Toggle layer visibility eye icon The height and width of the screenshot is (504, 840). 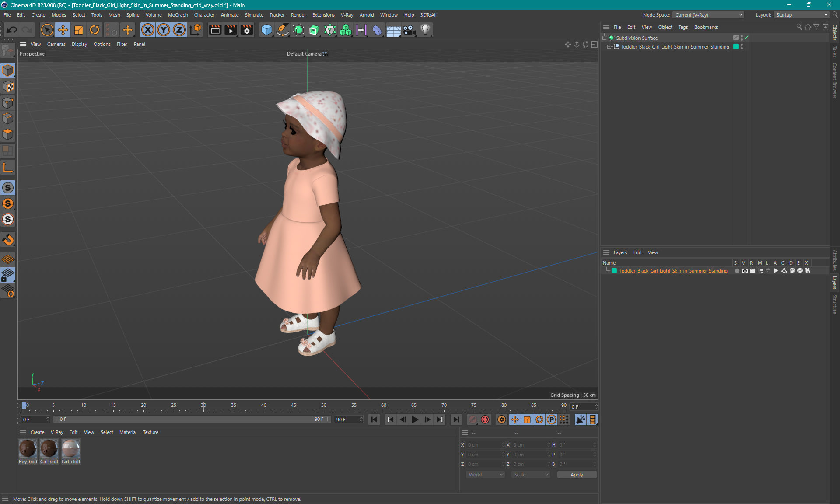coord(745,271)
